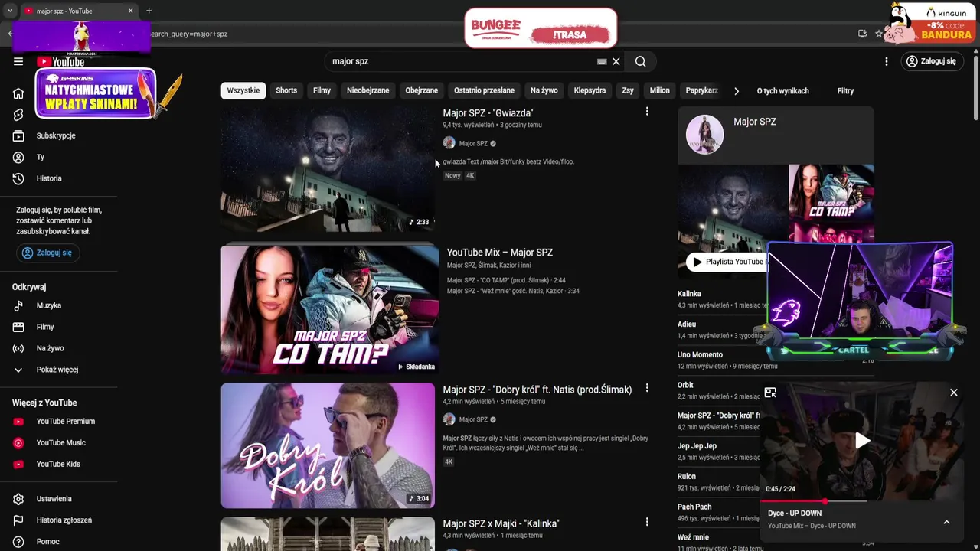
Task: Clear the search field with the X icon
Action: 616,61
